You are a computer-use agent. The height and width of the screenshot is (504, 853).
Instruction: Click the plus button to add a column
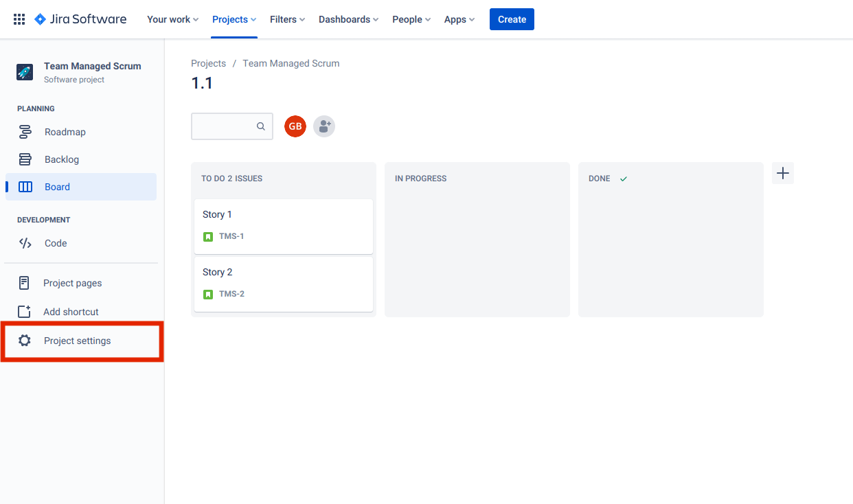click(x=782, y=173)
